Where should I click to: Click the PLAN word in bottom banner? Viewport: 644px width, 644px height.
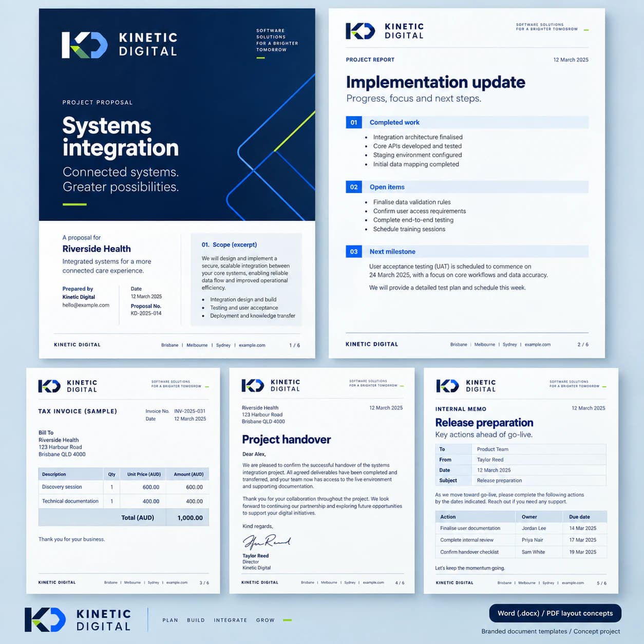[170, 620]
